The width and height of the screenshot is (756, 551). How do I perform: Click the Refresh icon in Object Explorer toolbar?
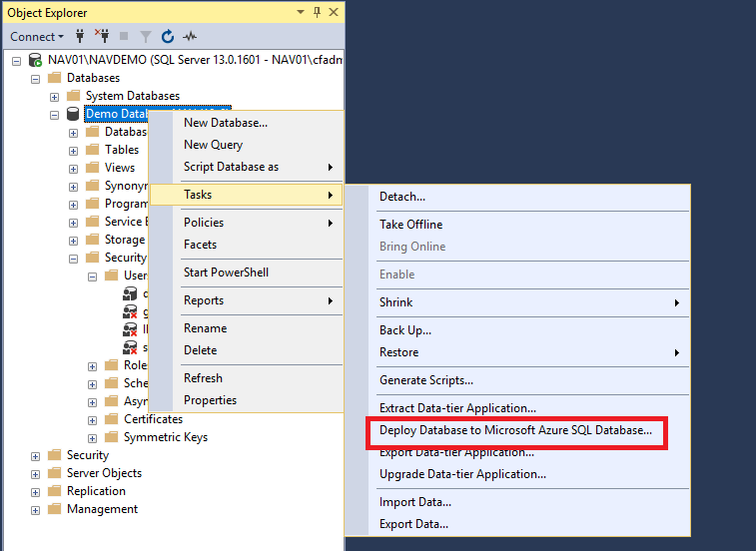coord(168,37)
